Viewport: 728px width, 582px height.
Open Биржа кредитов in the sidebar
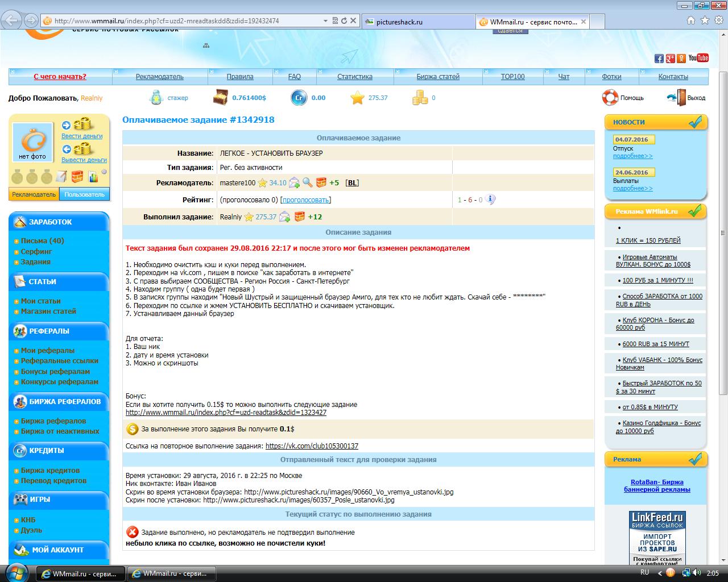pyautogui.click(x=50, y=470)
